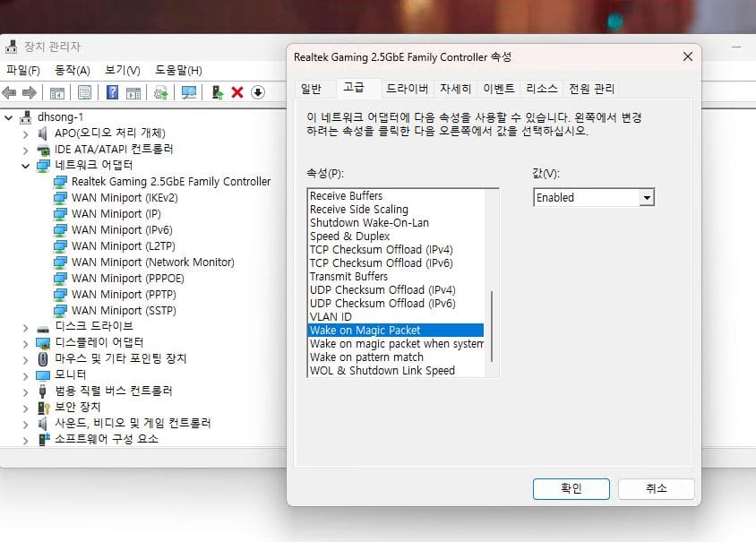Click the show/hide console tree icon
The image size is (756, 542).
(x=57, y=92)
